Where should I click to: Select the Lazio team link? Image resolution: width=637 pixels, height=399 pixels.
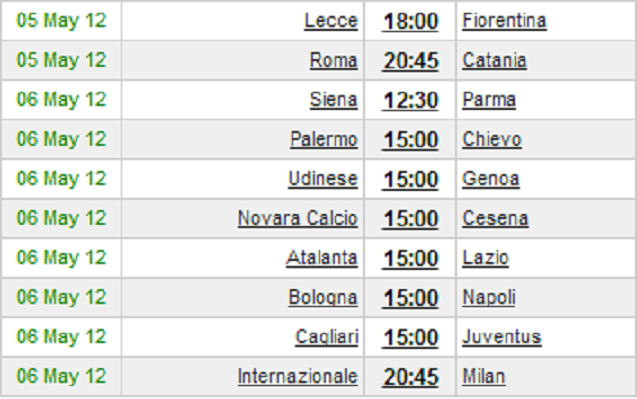pyautogui.click(x=485, y=257)
